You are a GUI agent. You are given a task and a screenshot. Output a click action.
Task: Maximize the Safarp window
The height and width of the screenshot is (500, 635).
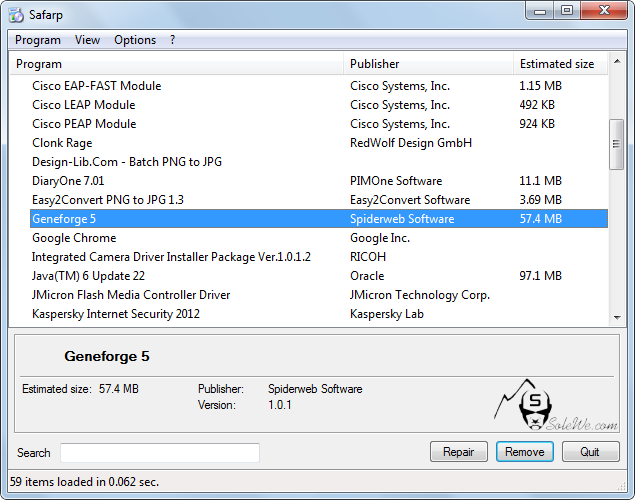pos(567,11)
